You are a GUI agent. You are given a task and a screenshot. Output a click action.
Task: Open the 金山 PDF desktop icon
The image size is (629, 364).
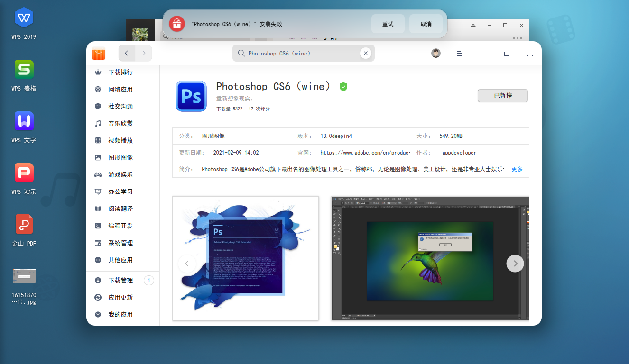[x=24, y=230]
